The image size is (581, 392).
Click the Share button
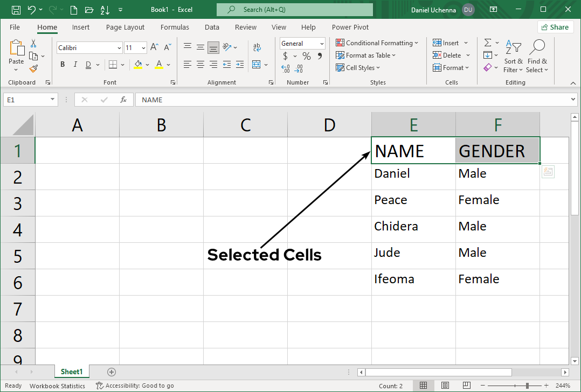pos(555,26)
